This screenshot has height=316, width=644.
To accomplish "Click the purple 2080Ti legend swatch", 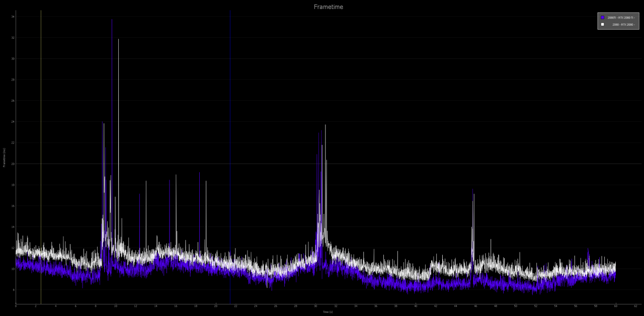I will 602,18.
